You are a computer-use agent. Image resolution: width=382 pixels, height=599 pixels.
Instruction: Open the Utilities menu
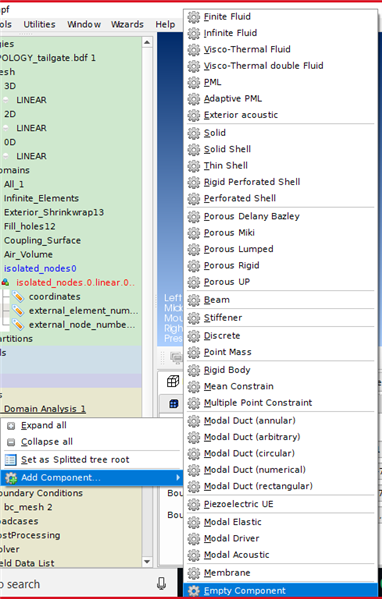coord(39,24)
